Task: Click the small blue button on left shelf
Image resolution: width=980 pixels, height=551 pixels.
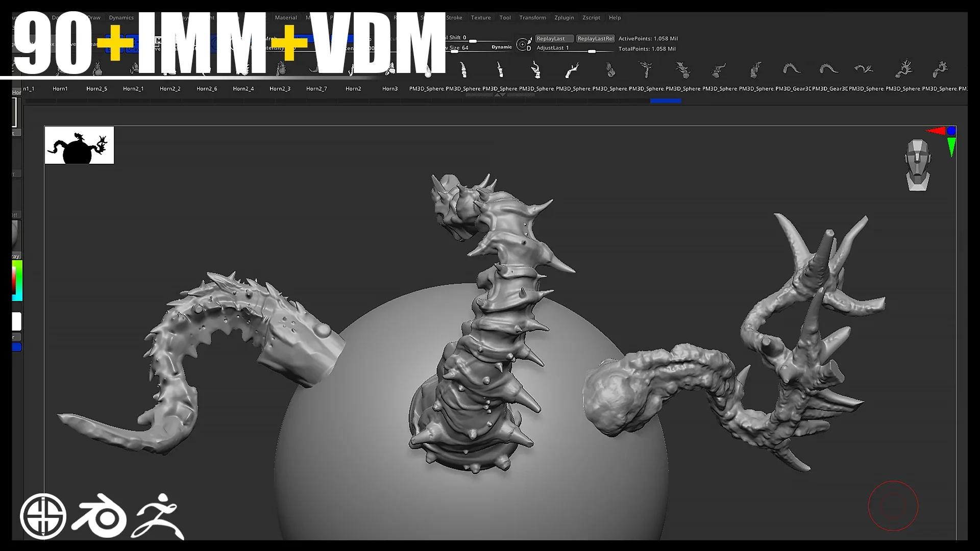Action: click(x=17, y=347)
